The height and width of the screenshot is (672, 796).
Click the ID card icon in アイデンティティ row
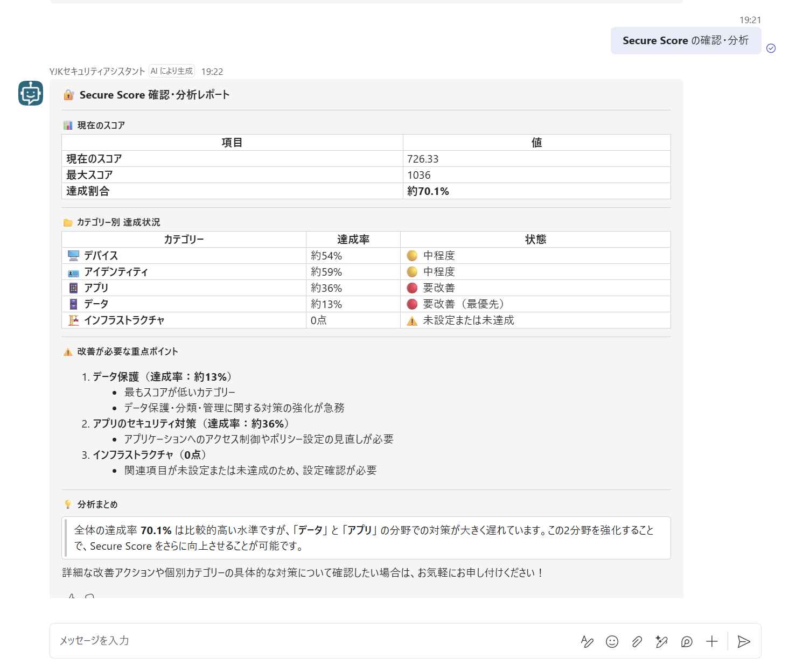tap(74, 273)
